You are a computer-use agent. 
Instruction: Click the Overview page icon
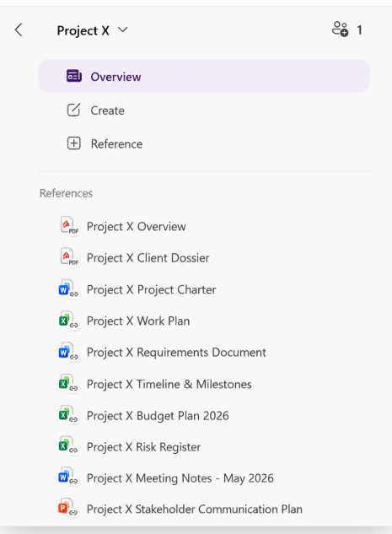click(74, 76)
